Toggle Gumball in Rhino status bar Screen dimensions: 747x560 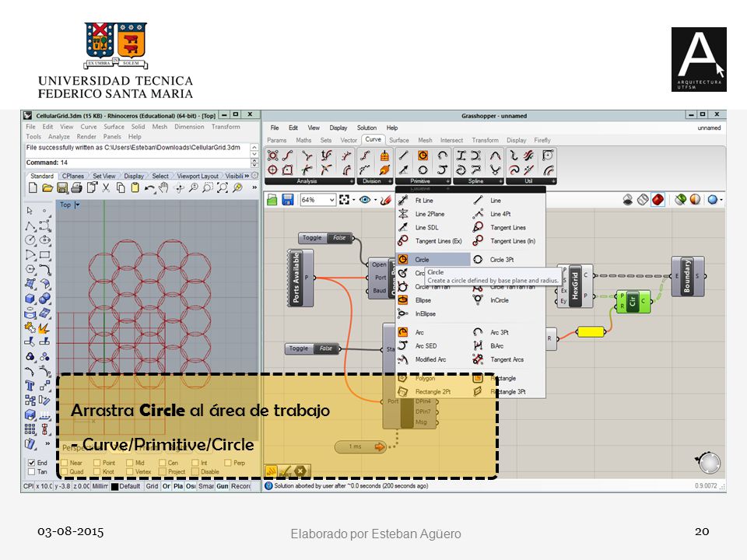223,486
